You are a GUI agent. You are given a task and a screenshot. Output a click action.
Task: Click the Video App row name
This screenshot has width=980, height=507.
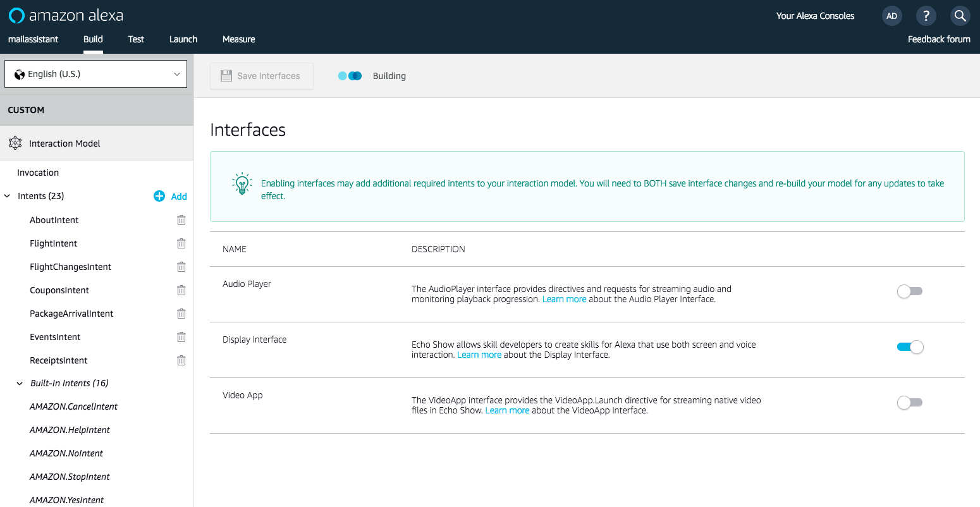coord(243,395)
